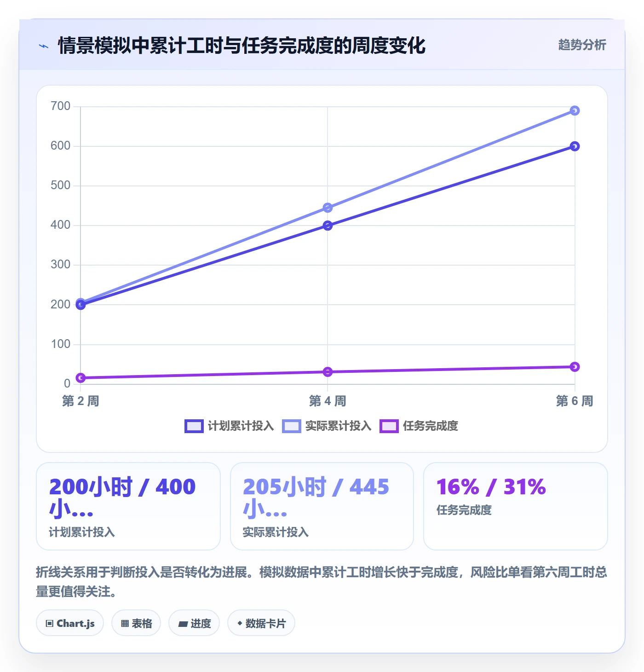Click the 计划累计投入 data point at 第 6 周
Screen dimensions: 644x672
click(575, 146)
